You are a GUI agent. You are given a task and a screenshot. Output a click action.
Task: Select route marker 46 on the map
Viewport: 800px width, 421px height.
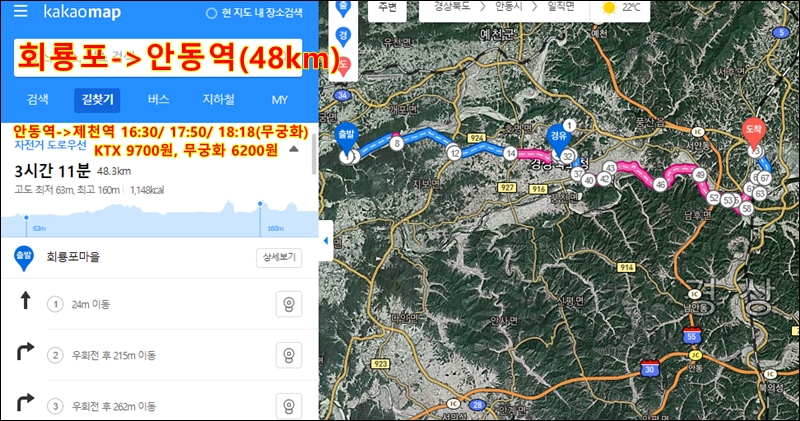point(661,184)
